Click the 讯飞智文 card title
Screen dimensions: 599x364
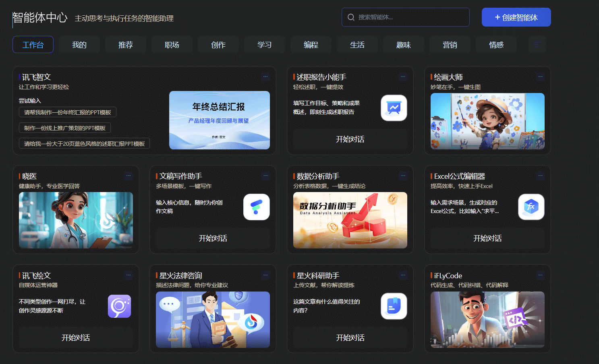point(36,77)
